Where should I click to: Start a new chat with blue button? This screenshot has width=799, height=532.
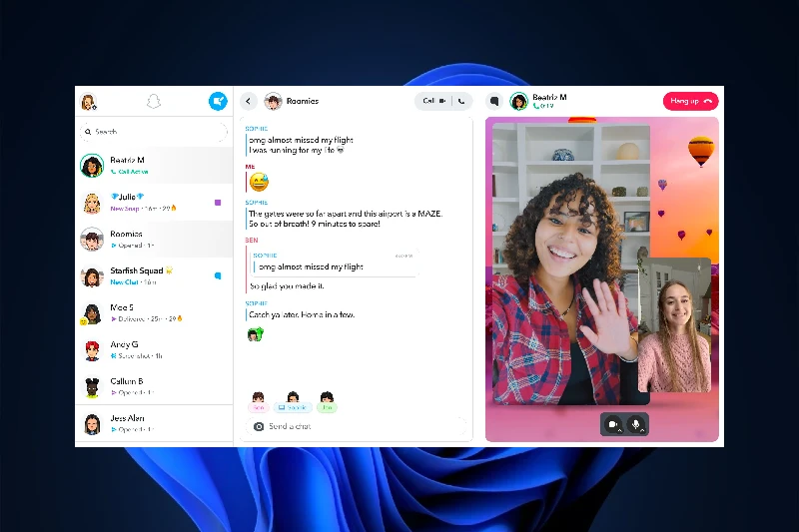tap(218, 101)
